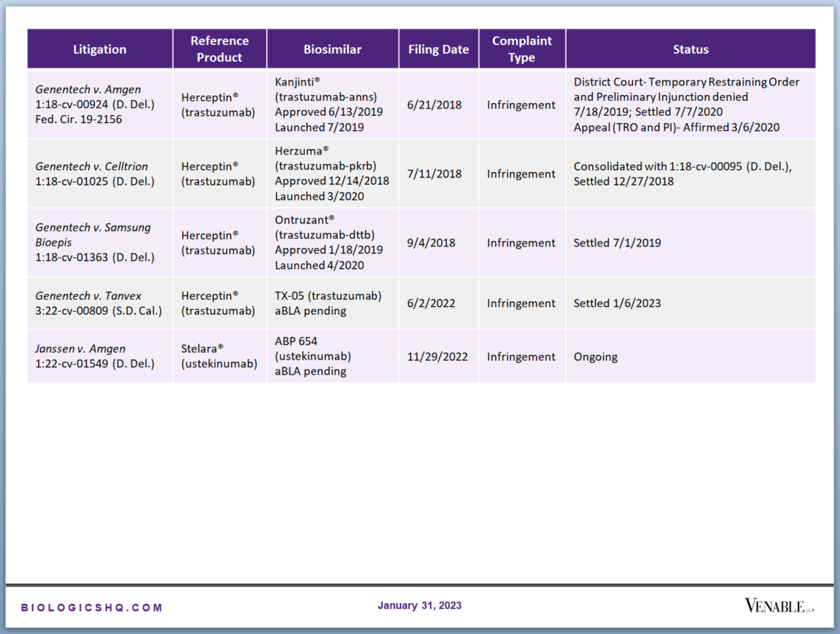The width and height of the screenshot is (840, 634).
Task: Click the Complaint Type column header
Action: pos(522,49)
